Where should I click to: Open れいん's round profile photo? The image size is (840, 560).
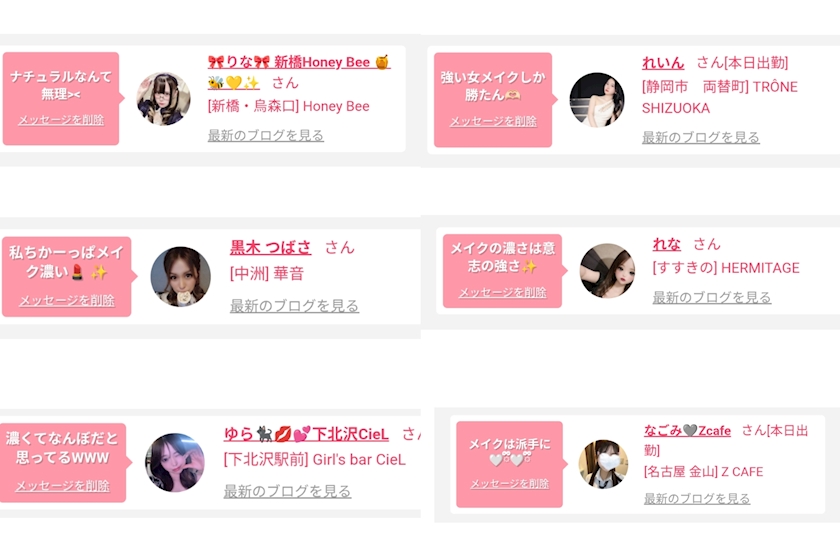click(x=597, y=100)
